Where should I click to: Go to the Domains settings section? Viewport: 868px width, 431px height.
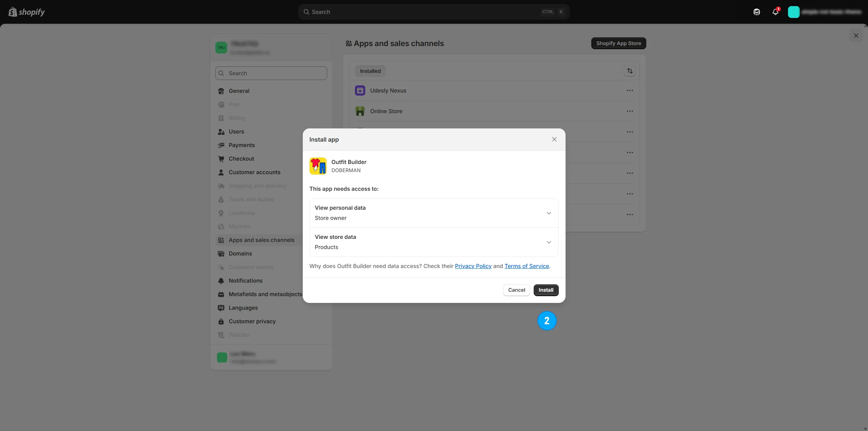[240, 253]
